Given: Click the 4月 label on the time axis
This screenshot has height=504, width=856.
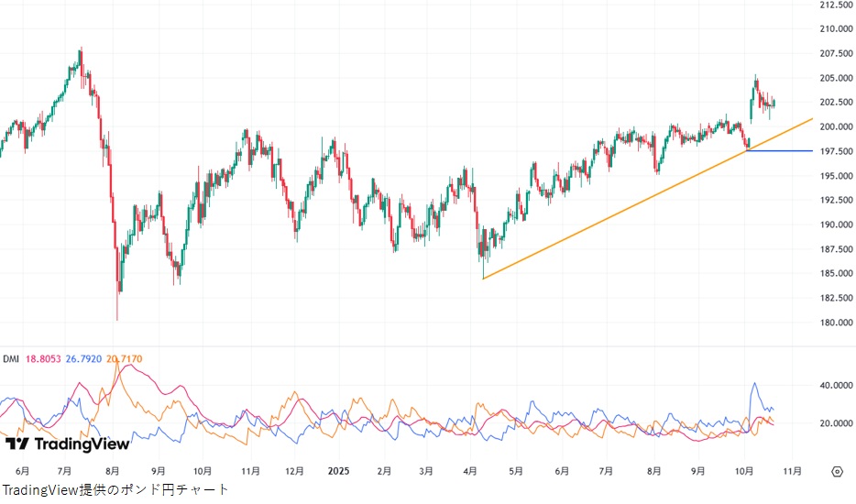Looking at the screenshot, I should point(470,471).
